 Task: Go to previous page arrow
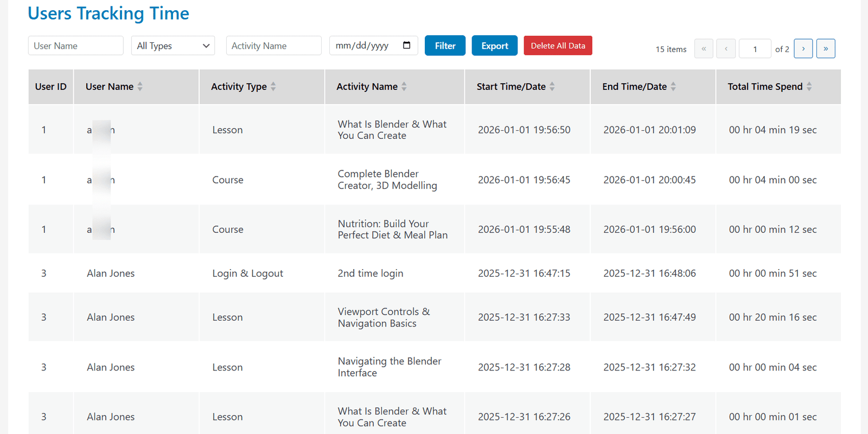(726, 49)
